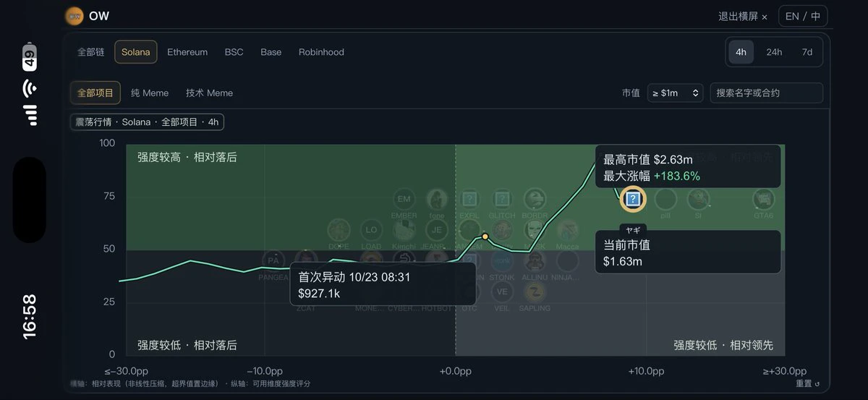Click the pill token bubble
Viewport: 868px width, 400px height.
665,199
